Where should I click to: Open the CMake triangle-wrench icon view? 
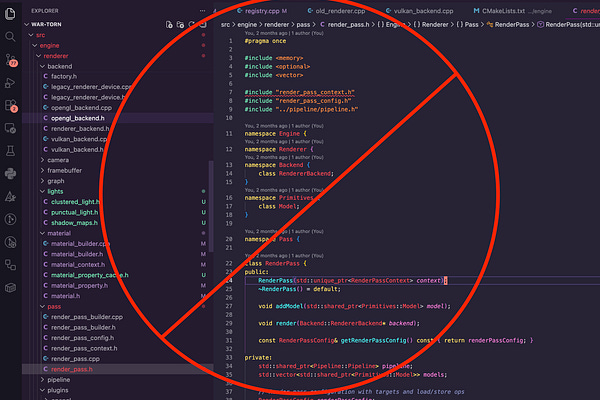click(10, 197)
